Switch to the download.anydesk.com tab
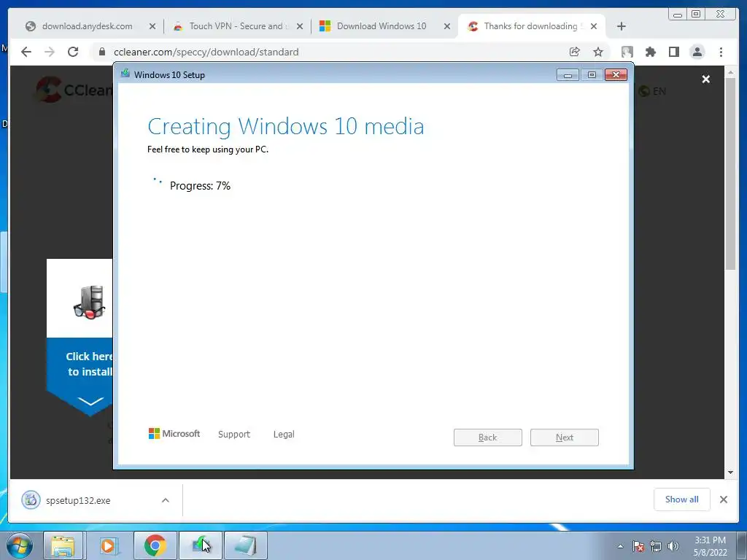This screenshot has height=560, width=747. coord(88,26)
